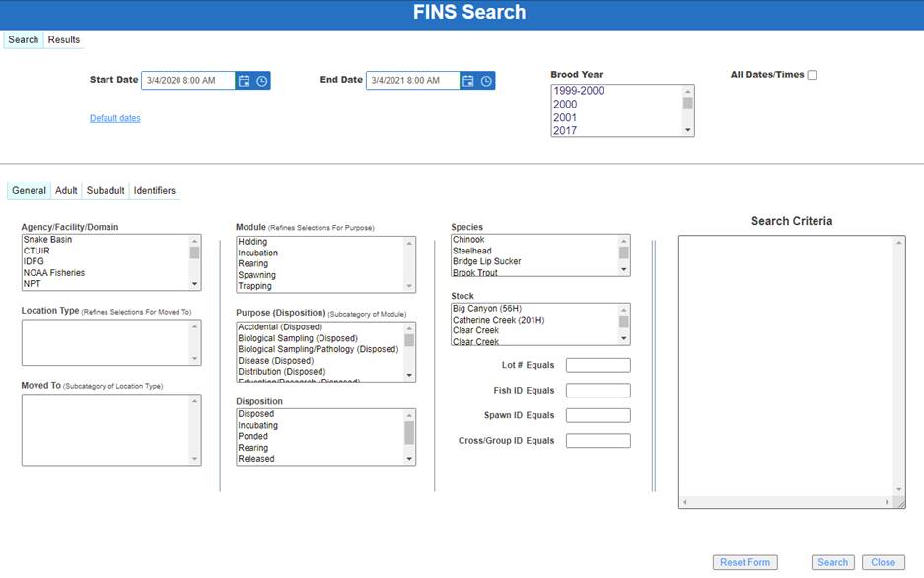Select Spawning in the Module list
This screenshot has height=578, width=924.
(256, 275)
